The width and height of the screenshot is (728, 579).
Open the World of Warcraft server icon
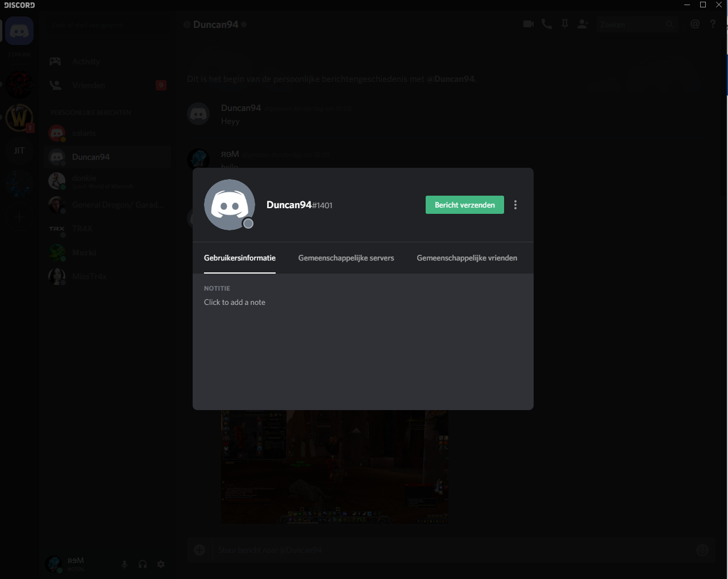[19, 118]
